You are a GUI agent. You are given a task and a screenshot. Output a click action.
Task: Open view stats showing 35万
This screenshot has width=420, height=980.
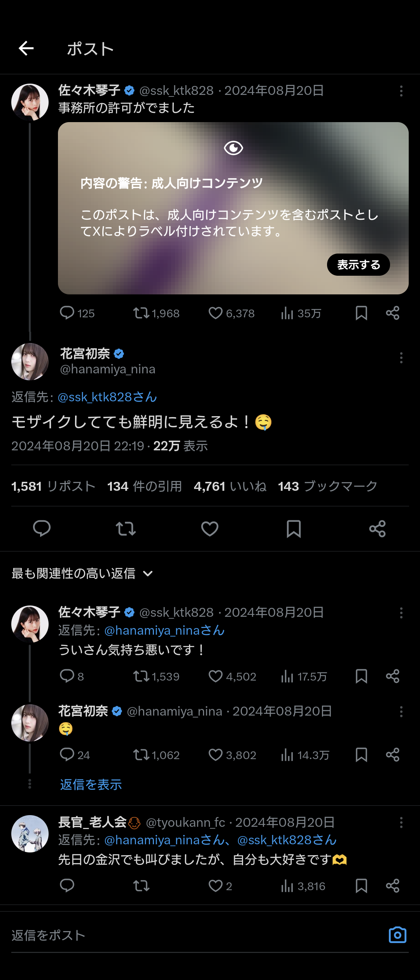coord(301,313)
